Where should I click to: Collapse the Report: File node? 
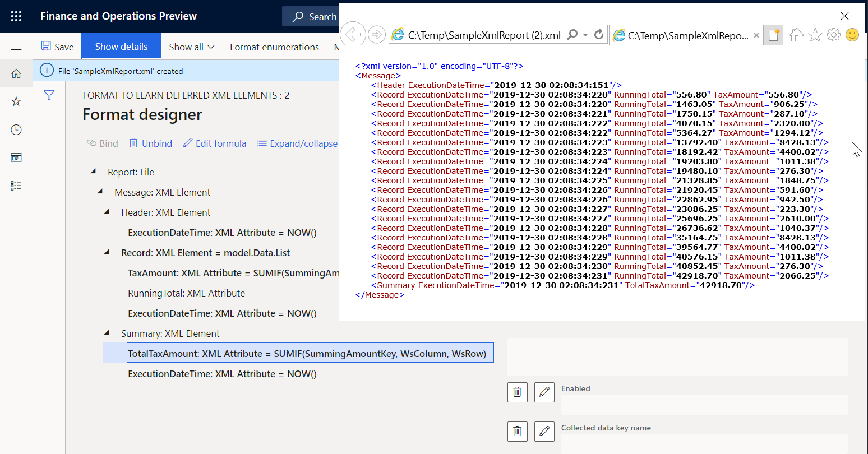click(x=94, y=172)
